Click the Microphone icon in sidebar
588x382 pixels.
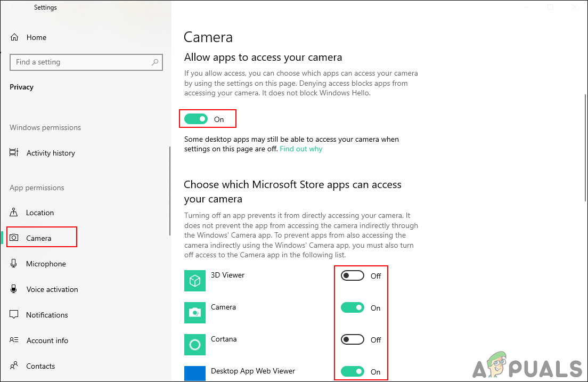tap(14, 264)
